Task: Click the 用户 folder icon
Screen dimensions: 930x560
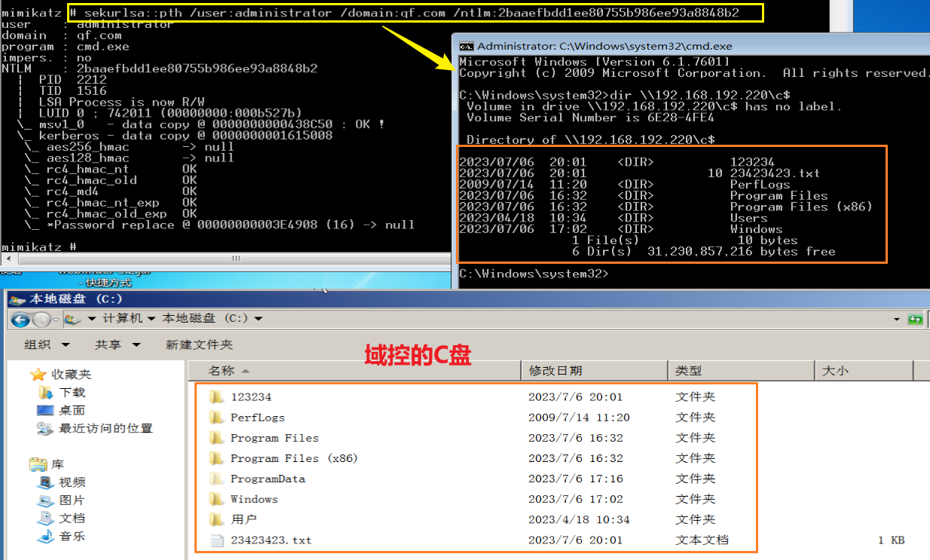Action: pyautogui.click(x=217, y=519)
